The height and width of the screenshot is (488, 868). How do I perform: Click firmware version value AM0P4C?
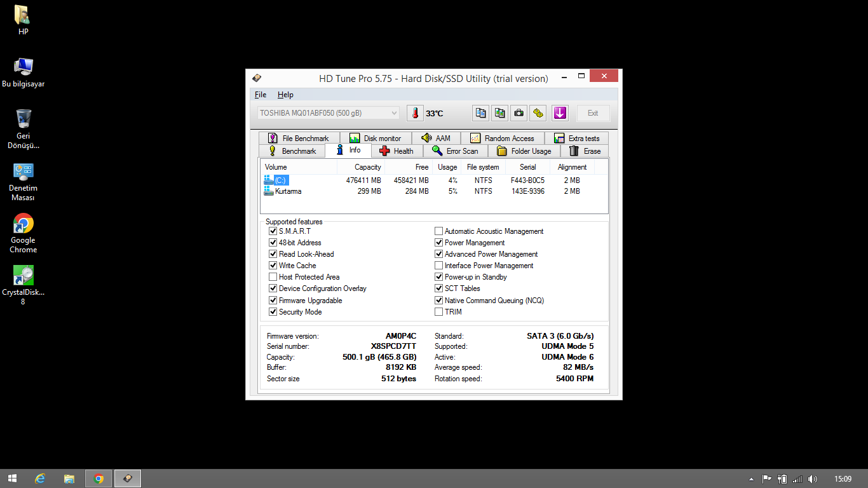point(401,336)
